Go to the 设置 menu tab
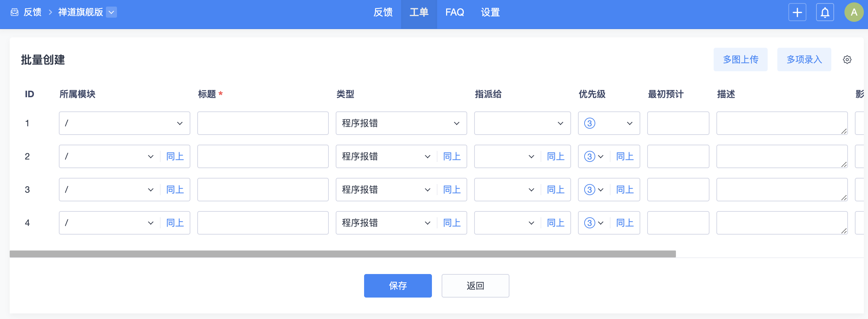Screen dimensions: 868x319 (490, 12)
